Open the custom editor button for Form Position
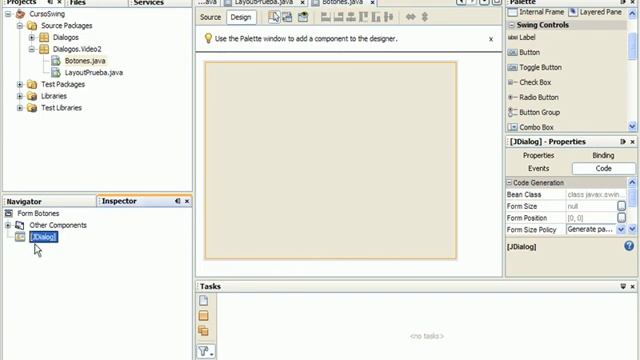The image size is (640, 360). click(621, 218)
